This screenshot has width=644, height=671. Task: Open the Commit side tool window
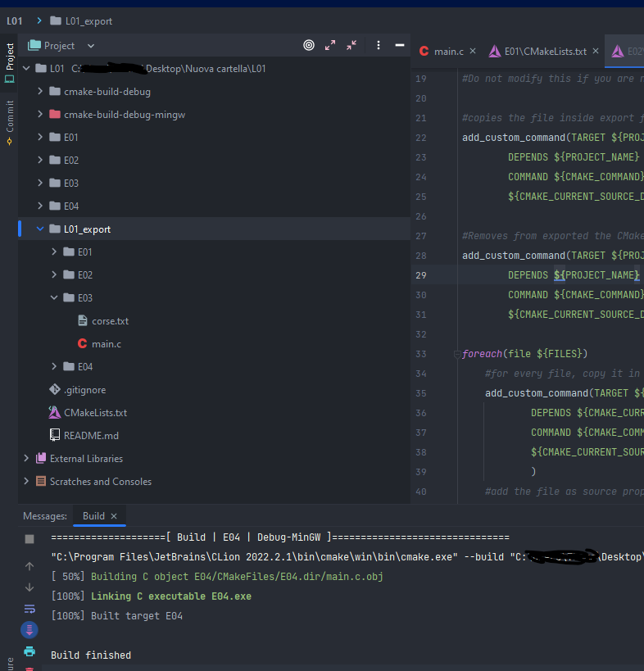9,123
